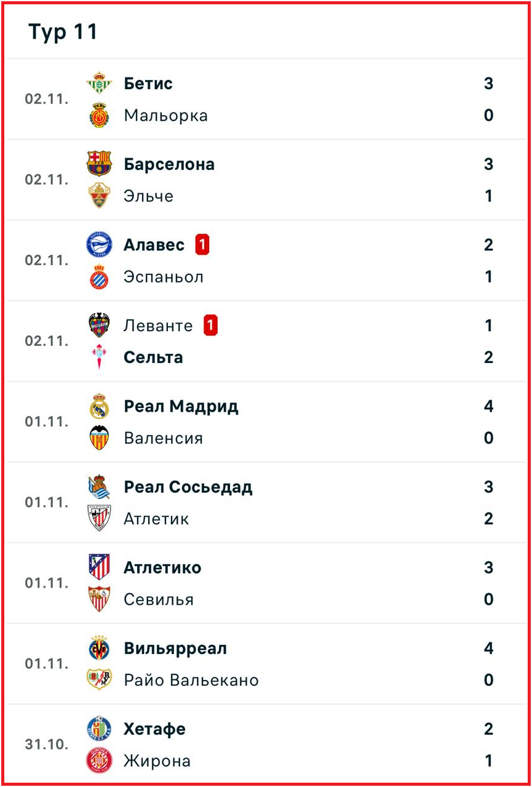Screen dimensions: 532x787
Task: Click the red card badge next to Леванте
Action: [211, 326]
